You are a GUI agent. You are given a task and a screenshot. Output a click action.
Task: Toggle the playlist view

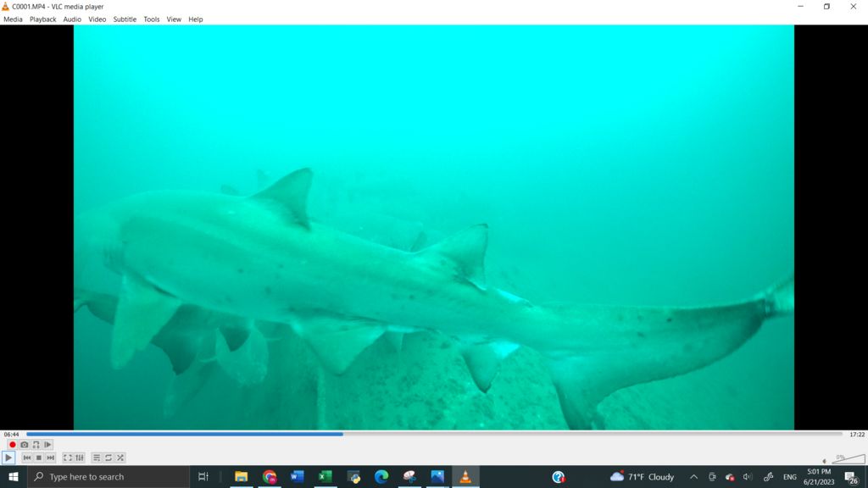(97, 457)
